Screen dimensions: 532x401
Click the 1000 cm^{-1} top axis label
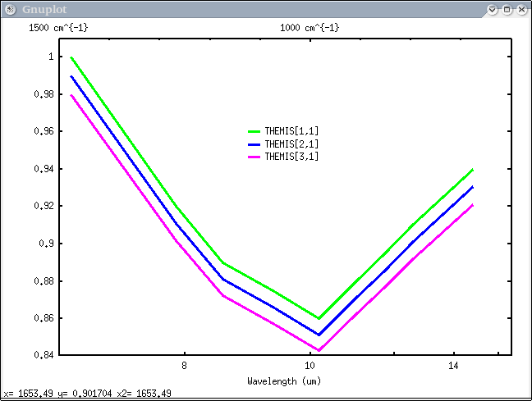pos(310,27)
